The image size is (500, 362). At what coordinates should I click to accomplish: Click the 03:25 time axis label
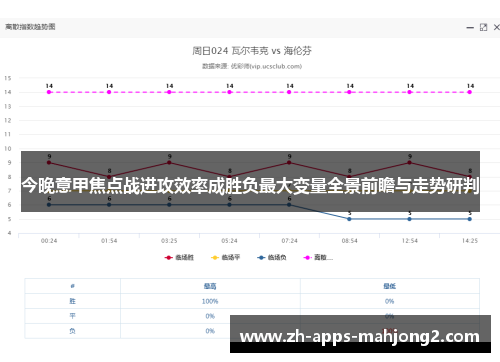point(169,241)
